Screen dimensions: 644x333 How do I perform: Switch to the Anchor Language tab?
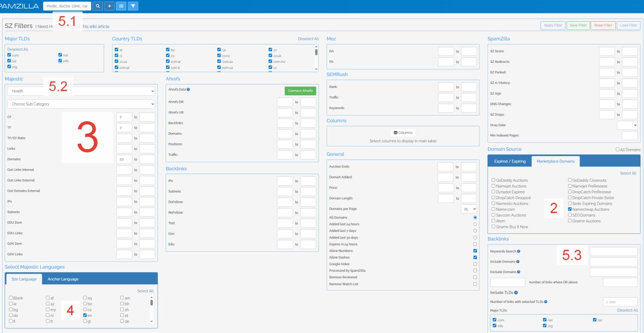point(63,279)
